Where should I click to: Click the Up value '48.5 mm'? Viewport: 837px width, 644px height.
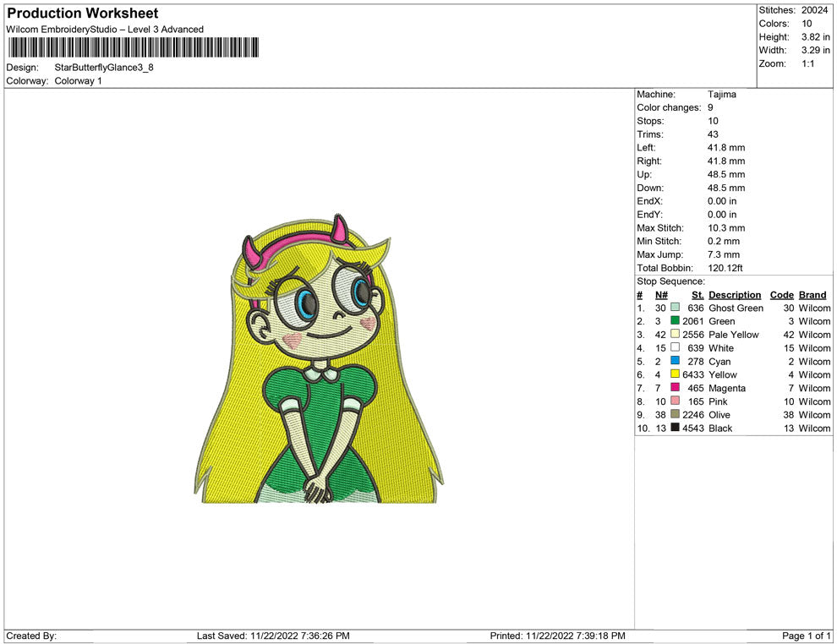[726, 174]
